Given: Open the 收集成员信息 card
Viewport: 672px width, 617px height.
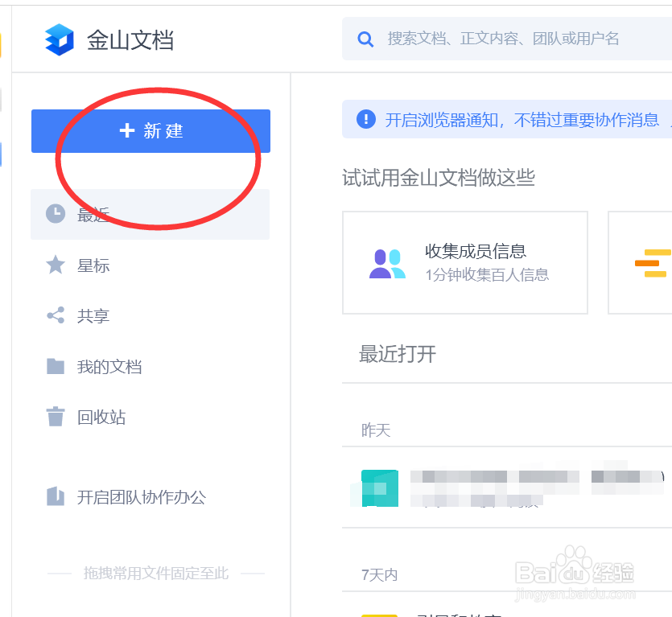Looking at the screenshot, I should pos(465,263).
